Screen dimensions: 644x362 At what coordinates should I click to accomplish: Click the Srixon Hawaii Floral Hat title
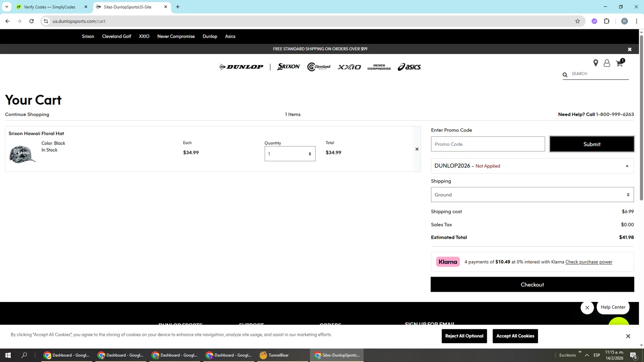coord(36,133)
